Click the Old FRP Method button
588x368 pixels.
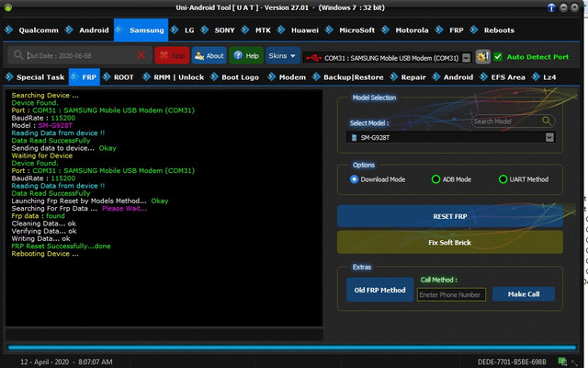click(379, 290)
